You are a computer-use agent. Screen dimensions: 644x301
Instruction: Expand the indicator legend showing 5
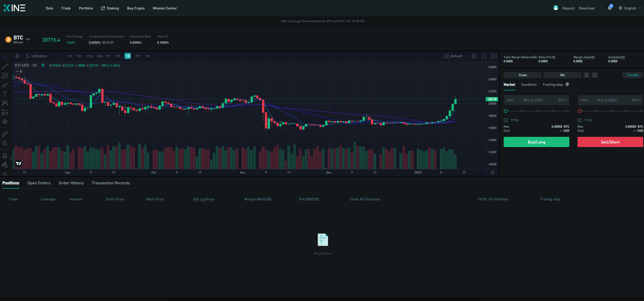pyautogui.click(x=19, y=71)
